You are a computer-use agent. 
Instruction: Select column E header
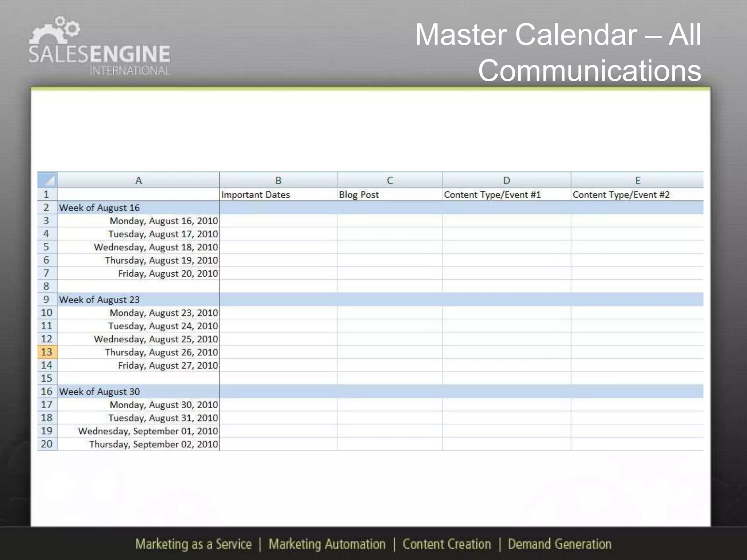(x=637, y=180)
